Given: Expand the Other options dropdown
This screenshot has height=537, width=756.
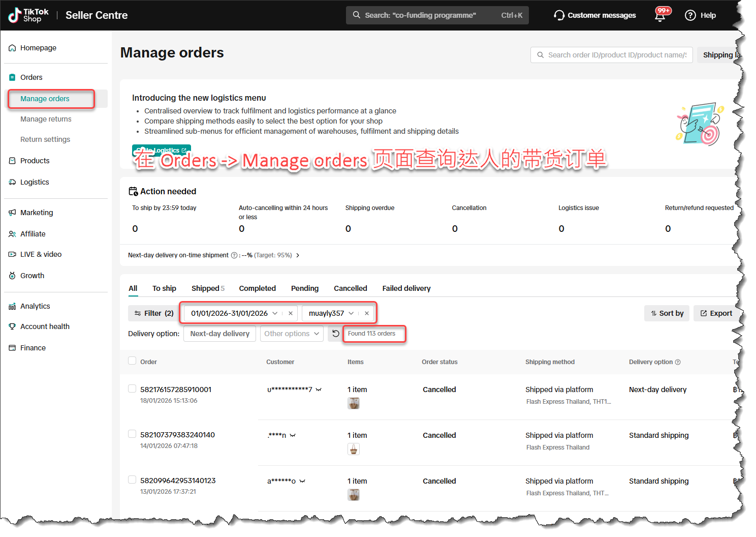Looking at the screenshot, I should pyautogui.click(x=292, y=334).
